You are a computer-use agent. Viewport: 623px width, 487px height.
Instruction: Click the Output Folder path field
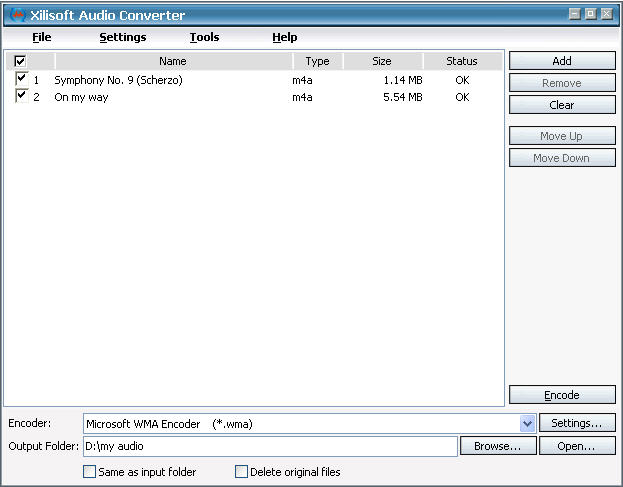(x=270, y=446)
